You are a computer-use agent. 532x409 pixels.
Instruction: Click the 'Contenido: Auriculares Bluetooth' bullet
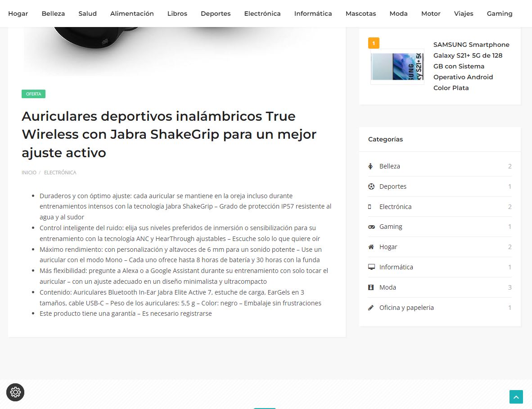[x=180, y=298]
